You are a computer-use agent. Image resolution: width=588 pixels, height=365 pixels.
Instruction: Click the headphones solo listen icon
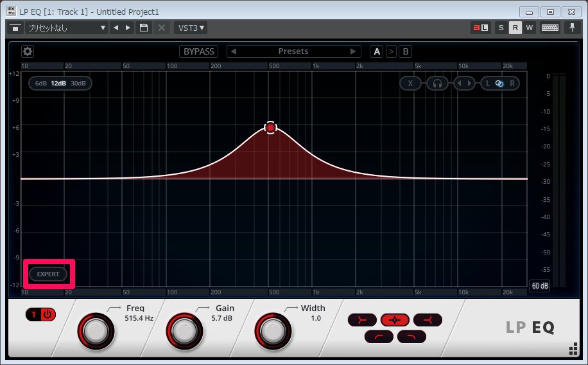click(437, 84)
